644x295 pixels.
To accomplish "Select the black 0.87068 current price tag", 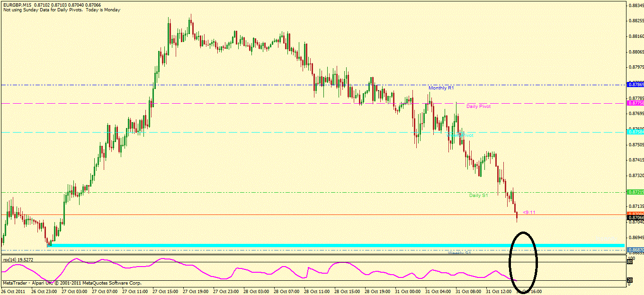I will pos(635,218).
